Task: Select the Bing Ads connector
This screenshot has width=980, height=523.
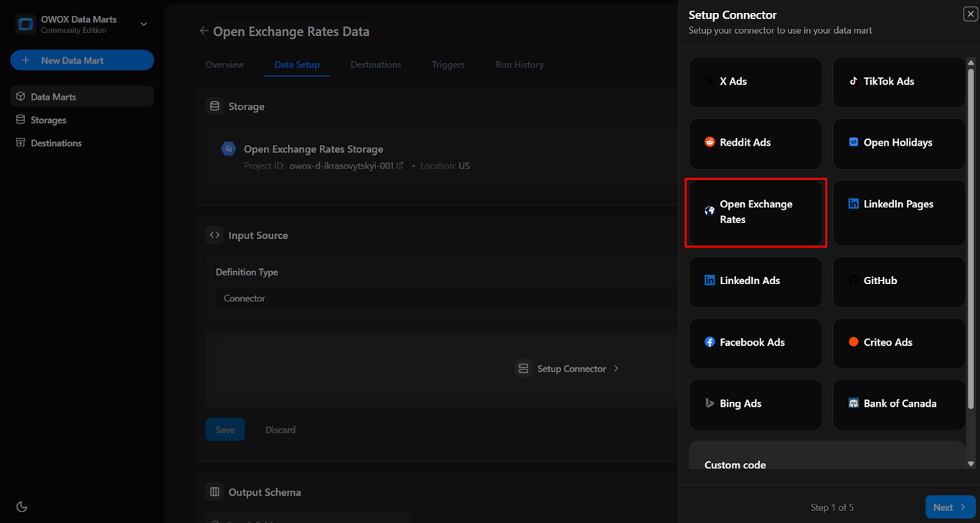Action: click(755, 404)
